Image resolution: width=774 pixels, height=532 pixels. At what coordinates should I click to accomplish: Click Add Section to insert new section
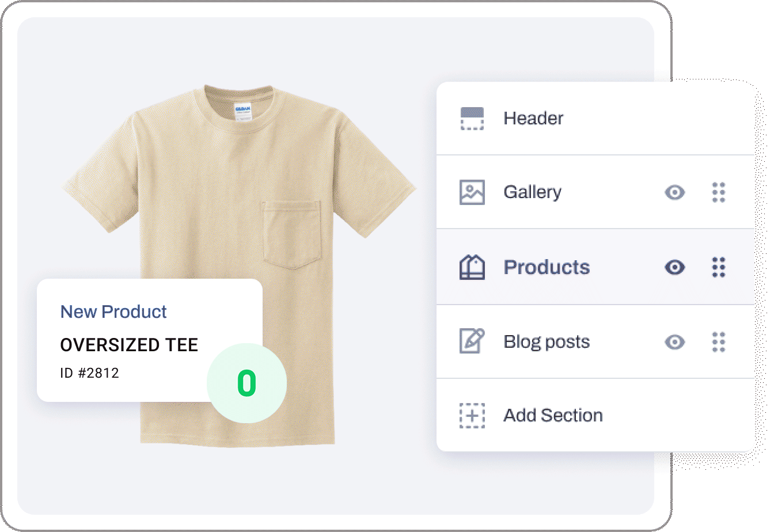[x=553, y=415]
